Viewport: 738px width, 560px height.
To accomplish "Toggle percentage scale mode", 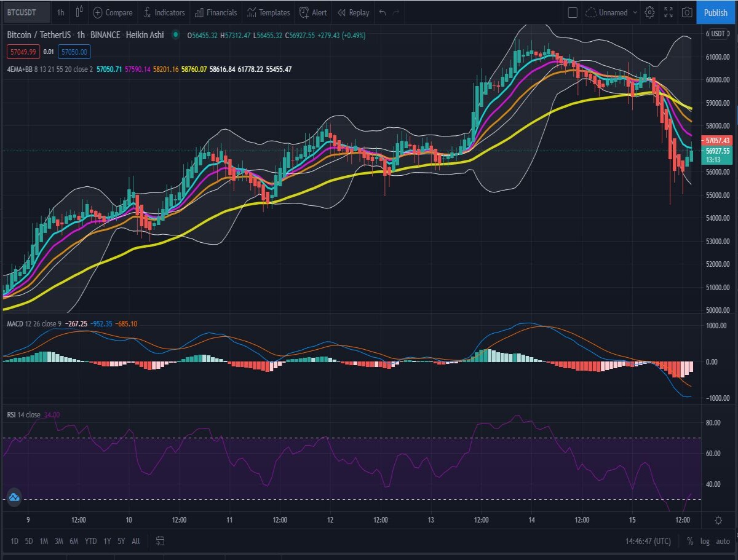I will pyautogui.click(x=690, y=542).
